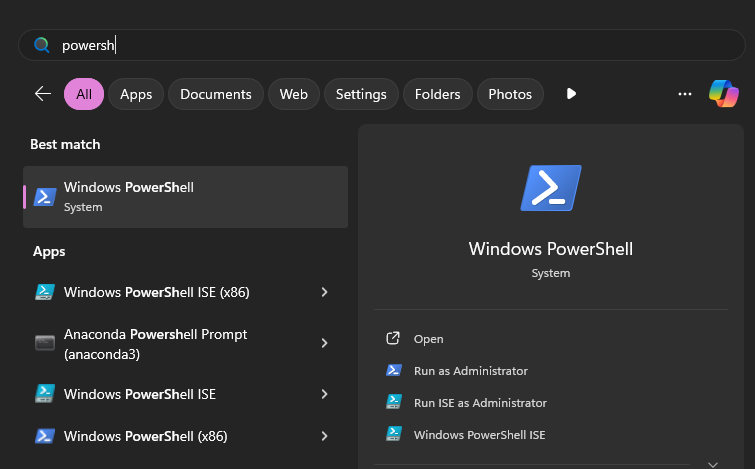755x469 pixels.
Task: Click large PowerShell logo in details pane
Action: (551, 188)
